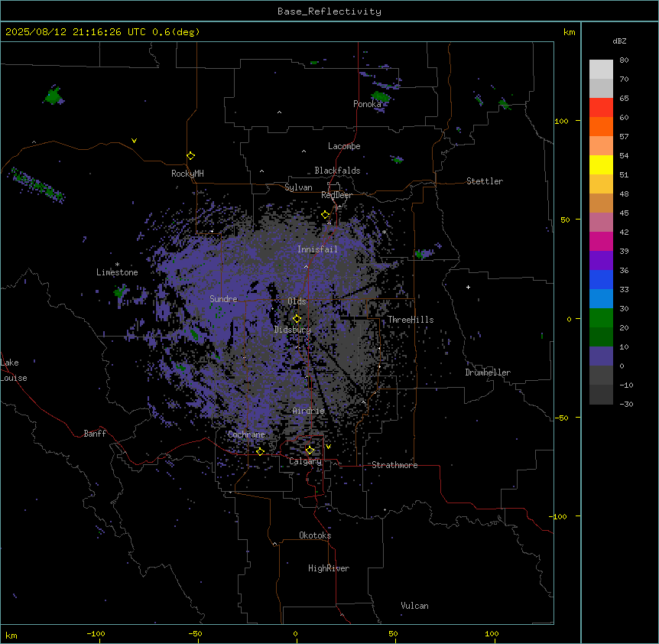Click the asterisk marker above Limestone
Image resolution: width=659 pixels, height=644 pixels.
[x=117, y=265]
